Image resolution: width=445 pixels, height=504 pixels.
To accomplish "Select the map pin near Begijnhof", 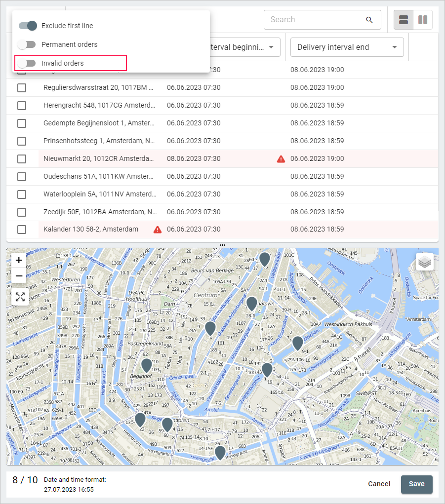I will 146,365.
